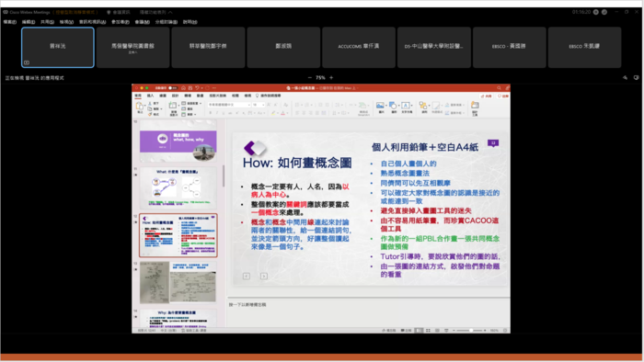
Task: Click the search magnifier in PowerPoint title bar
Action: pyautogui.click(x=499, y=87)
